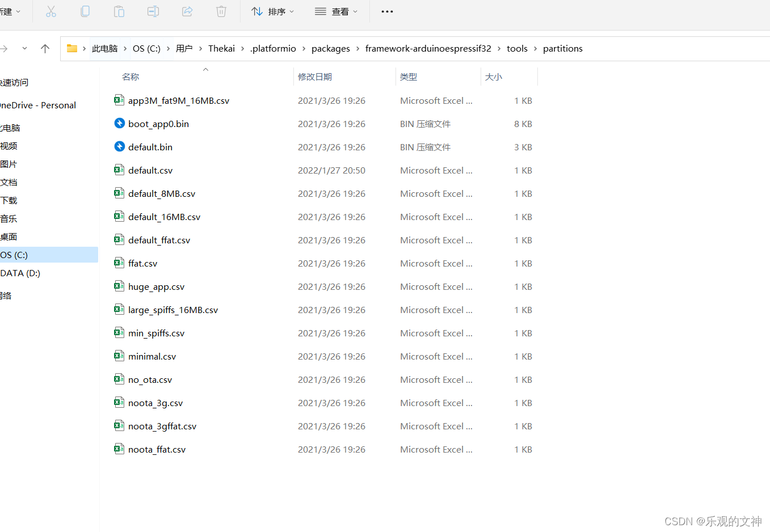Image resolution: width=770 pixels, height=532 pixels.
Task: Open the 排序 sort dropdown
Action: click(273, 11)
